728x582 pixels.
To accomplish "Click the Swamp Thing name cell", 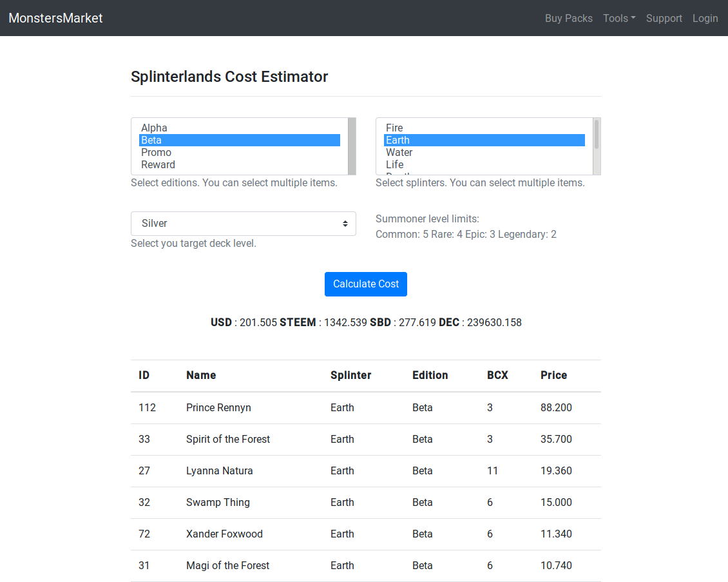I will pyautogui.click(x=218, y=503).
